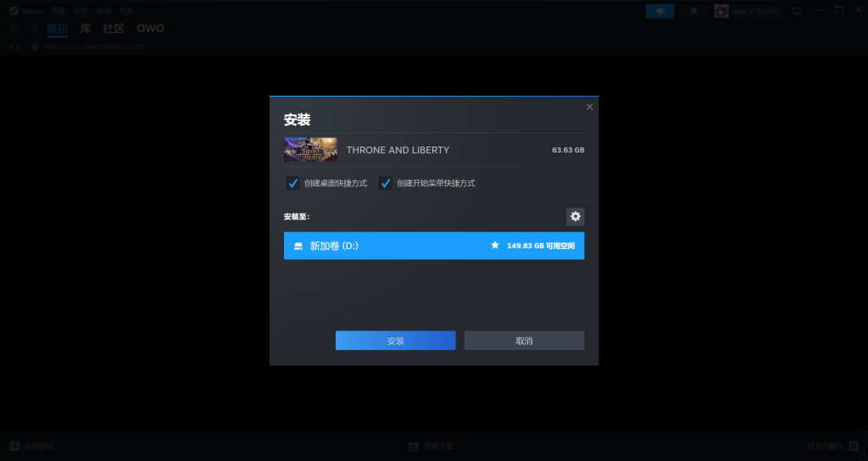Select the 新加卷 (D:) install drive

[x=434, y=246]
